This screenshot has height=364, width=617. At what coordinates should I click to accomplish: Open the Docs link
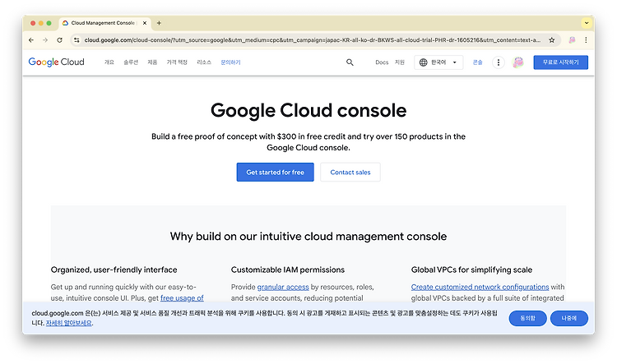[x=382, y=62]
